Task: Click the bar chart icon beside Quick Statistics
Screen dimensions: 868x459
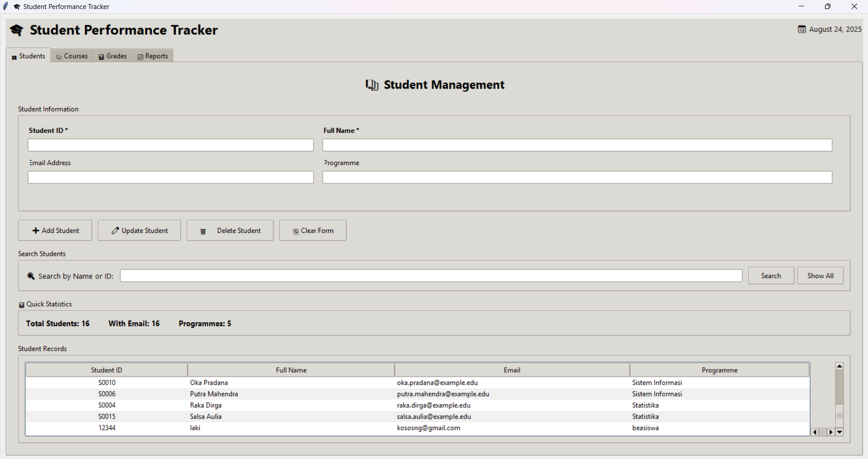Action: pyautogui.click(x=21, y=304)
